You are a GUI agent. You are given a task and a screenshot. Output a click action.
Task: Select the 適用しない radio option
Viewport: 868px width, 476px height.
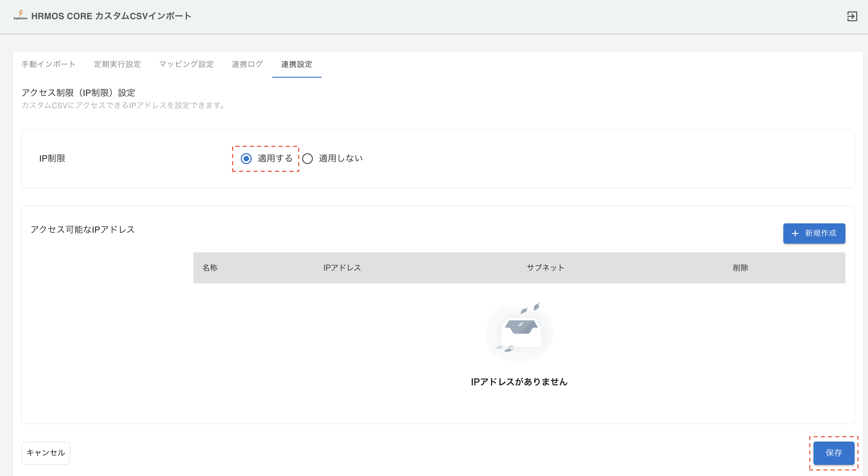point(308,158)
